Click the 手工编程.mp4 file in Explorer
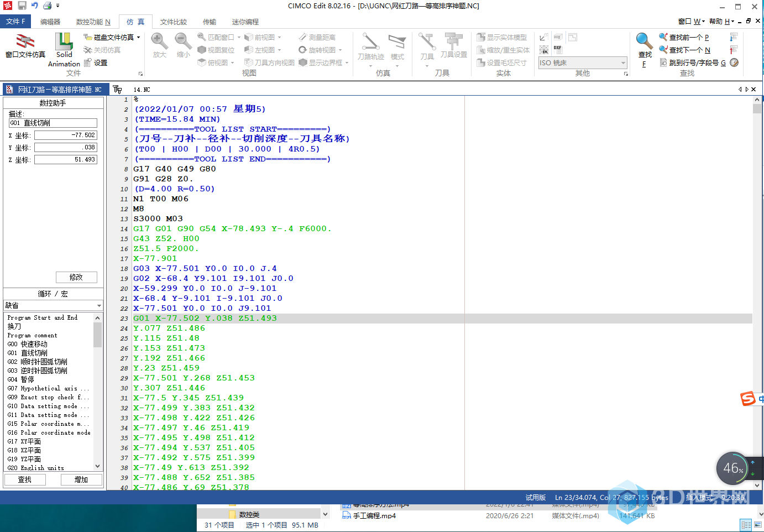Image resolution: width=764 pixels, height=532 pixels. (x=374, y=515)
